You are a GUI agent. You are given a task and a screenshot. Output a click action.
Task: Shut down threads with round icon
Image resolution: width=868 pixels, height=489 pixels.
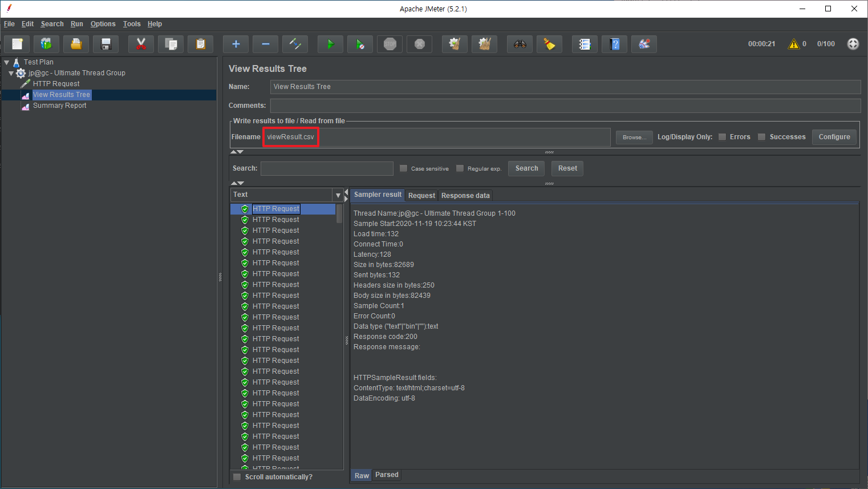pyautogui.click(x=419, y=44)
